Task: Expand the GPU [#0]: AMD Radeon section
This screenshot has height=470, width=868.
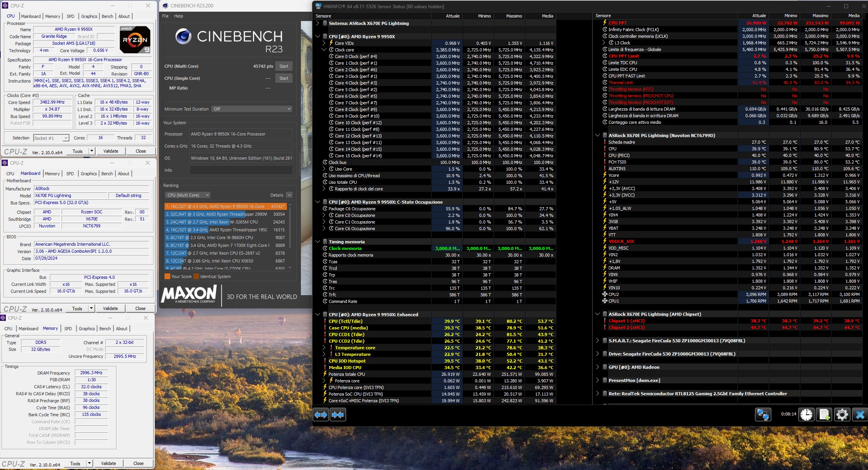Action: pyautogui.click(x=598, y=367)
